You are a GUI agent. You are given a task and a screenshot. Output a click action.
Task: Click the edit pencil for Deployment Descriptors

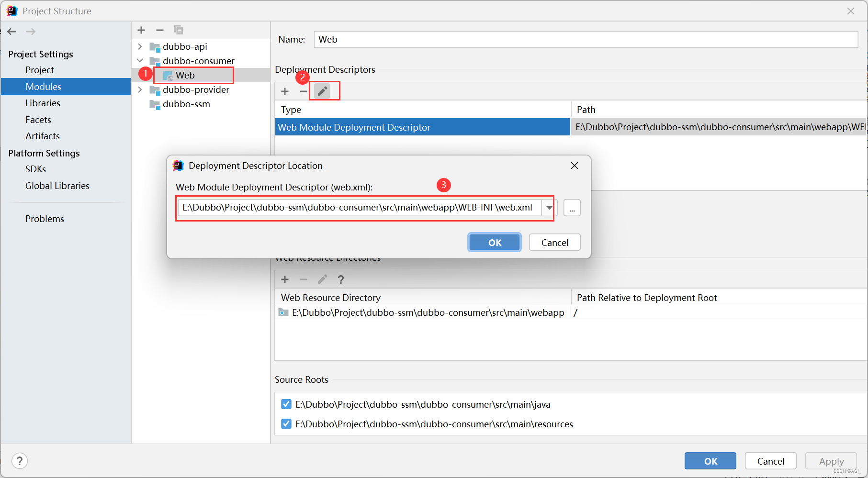322,90
